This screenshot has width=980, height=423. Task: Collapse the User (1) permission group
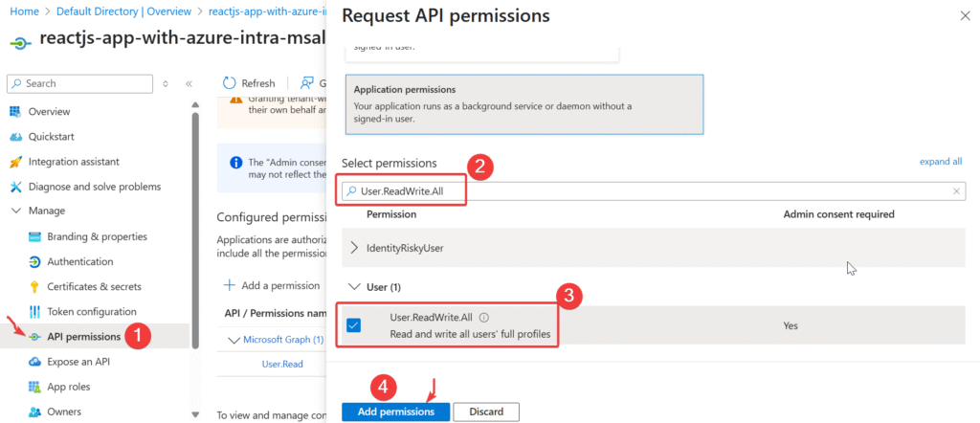click(x=354, y=286)
